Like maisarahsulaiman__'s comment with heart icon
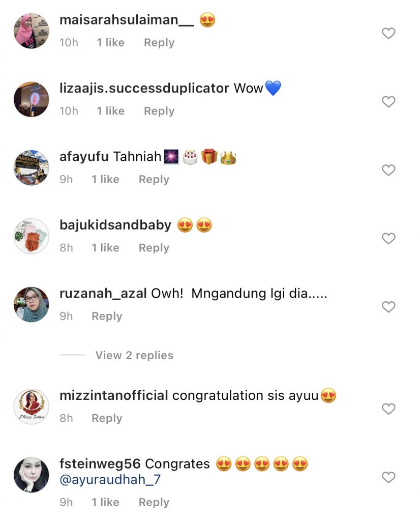 (388, 34)
